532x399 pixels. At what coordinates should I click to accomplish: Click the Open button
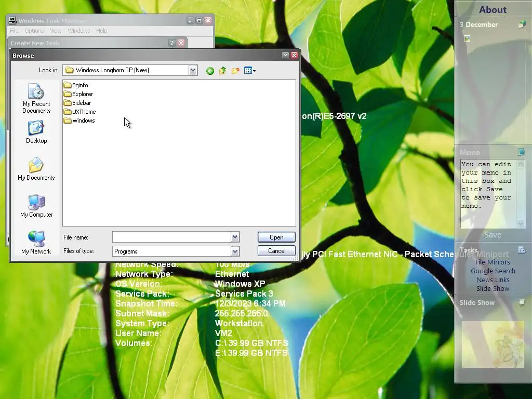pos(276,237)
